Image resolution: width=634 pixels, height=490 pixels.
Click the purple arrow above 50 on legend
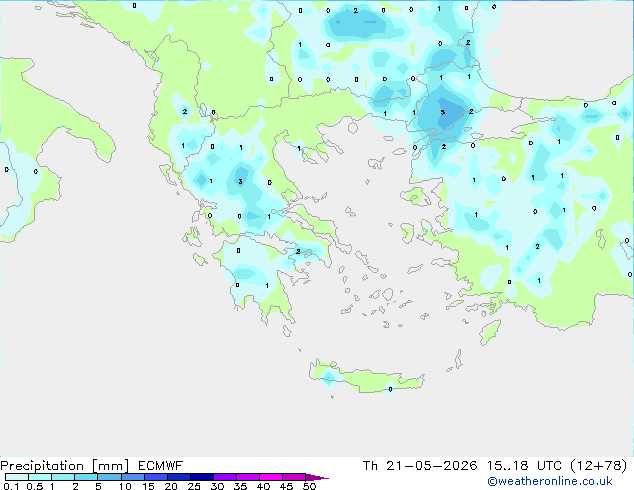pyautogui.click(x=317, y=477)
